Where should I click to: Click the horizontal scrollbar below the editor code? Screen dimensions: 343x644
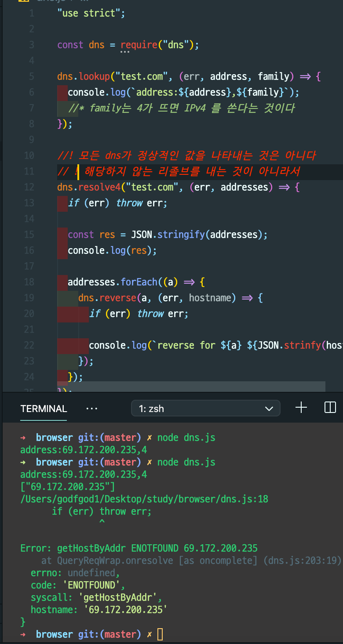[191, 386]
